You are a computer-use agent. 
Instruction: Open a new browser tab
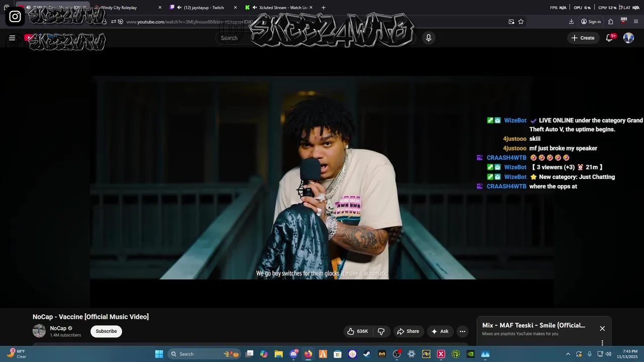(x=323, y=8)
